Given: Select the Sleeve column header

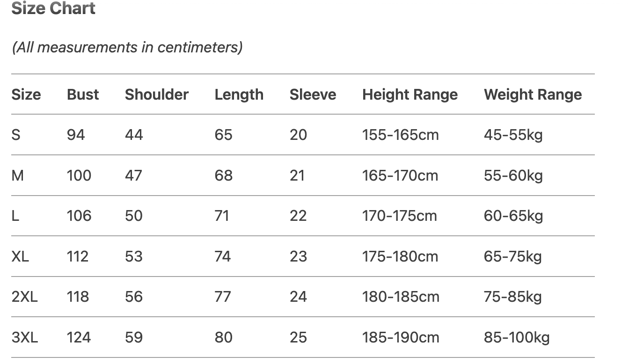Looking at the screenshot, I should tap(313, 95).
